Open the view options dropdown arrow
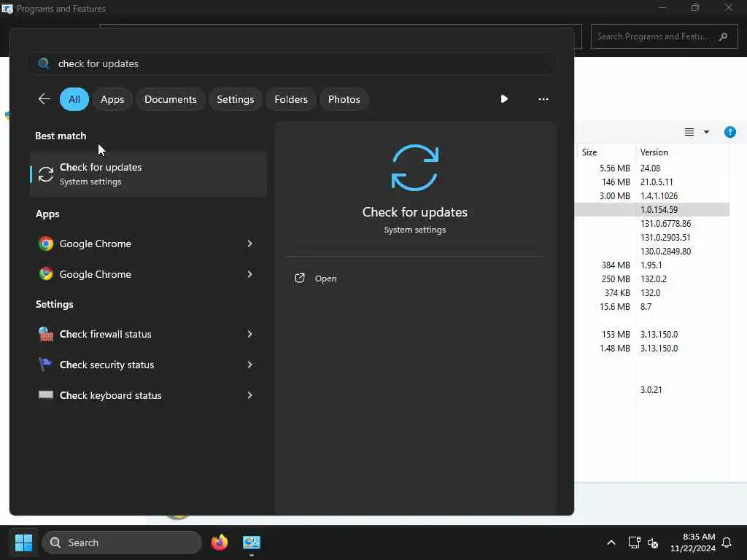Image resolution: width=747 pixels, height=560 pixels. [x=706, y=132]
